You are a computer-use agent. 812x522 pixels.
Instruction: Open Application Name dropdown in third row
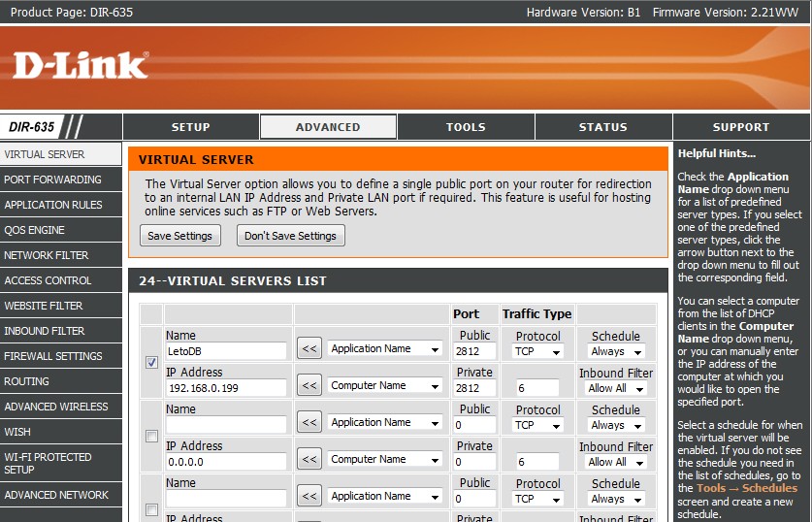[385, 496]
